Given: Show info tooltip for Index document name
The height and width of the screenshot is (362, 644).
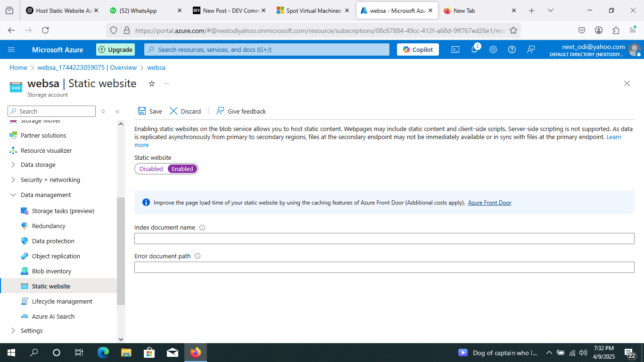Looking at the screenshot, I should tap(202, 228).
